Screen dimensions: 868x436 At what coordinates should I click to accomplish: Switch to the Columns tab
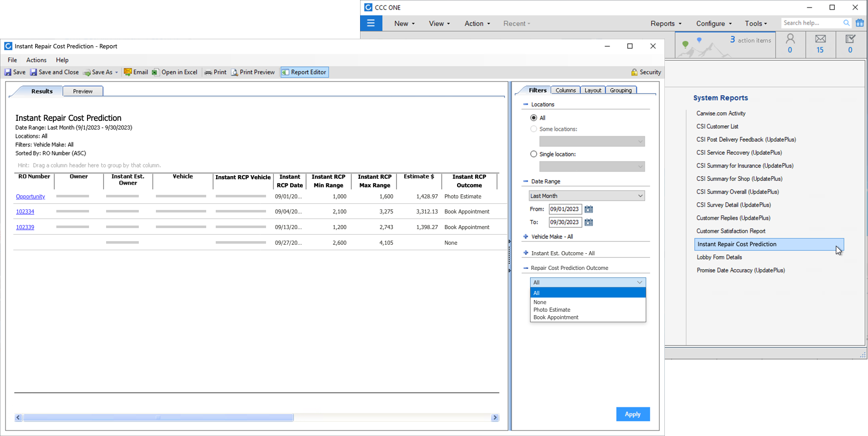pos(565,91)
